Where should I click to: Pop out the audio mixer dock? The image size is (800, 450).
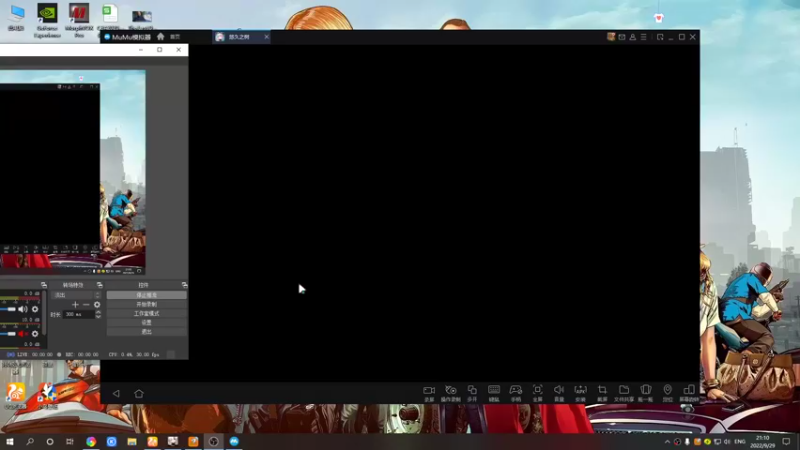pyautogui.click(x=44, y=285)
